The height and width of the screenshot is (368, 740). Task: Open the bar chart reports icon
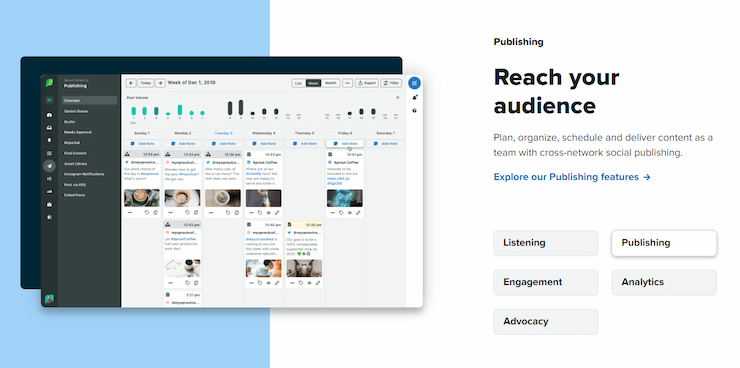49,192
